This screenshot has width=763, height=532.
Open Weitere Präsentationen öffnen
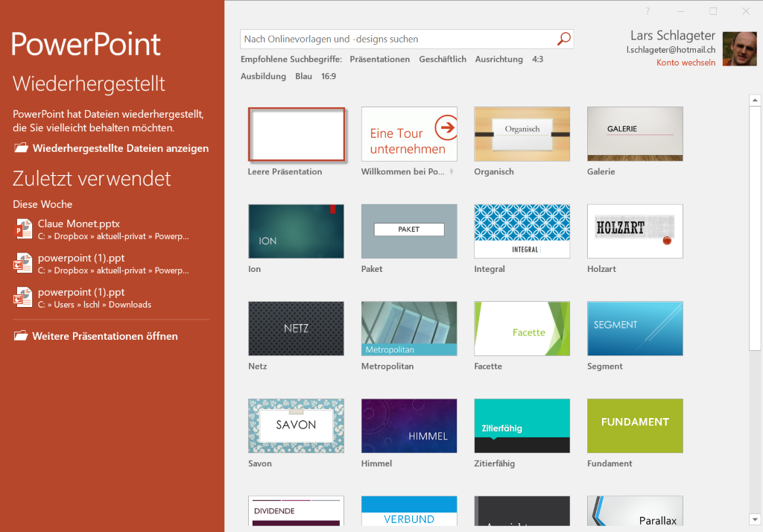tap(104, 336)
